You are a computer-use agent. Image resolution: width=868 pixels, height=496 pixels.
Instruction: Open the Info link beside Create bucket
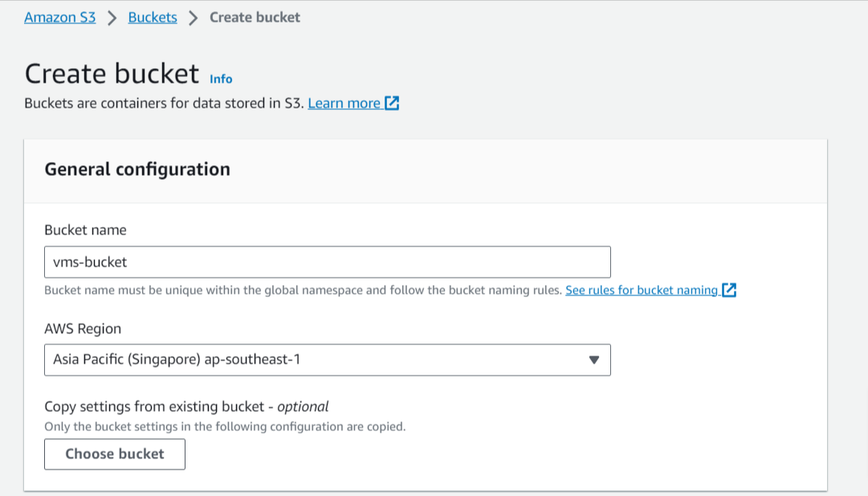(221, 79)
